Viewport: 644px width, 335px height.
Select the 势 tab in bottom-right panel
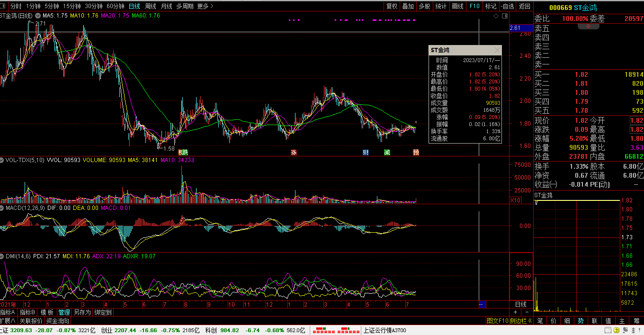tap(581, 321)
